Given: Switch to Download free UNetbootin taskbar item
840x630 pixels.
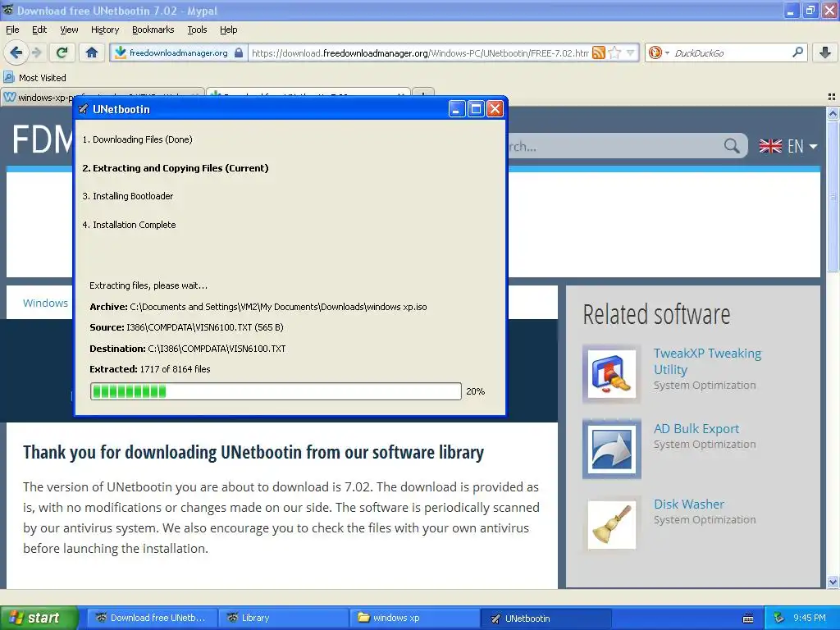Looking at the screenshot, I should coord(152,618).
